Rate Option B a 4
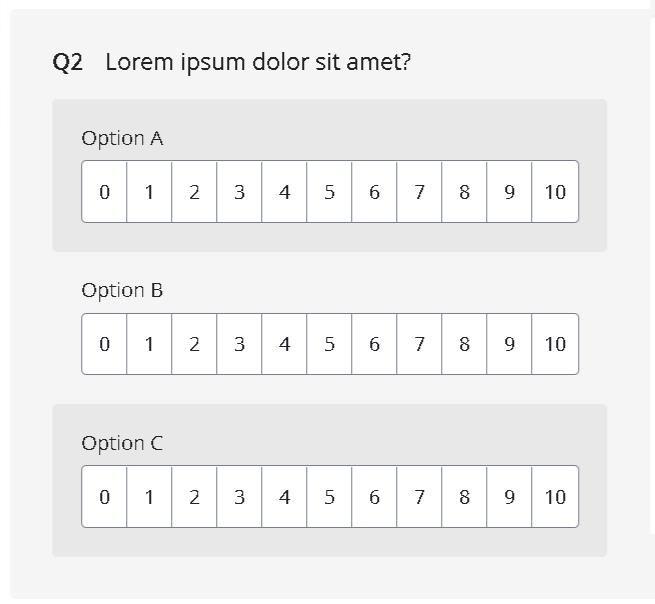The height and width of the screenshot is (604, 655). [284, 344]
